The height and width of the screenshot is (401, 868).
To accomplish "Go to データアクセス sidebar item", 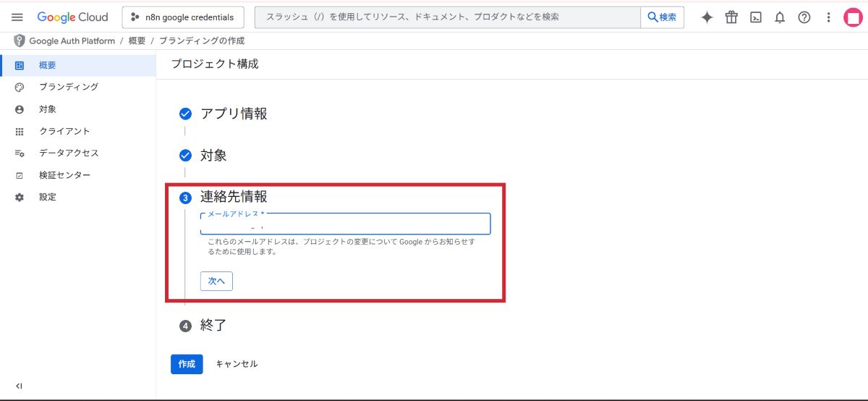I will [69, 153].
